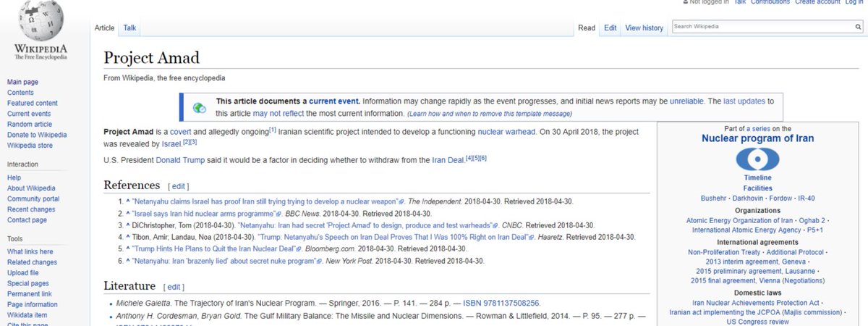Open the Timeline link in infobox
The width and height of the screenshot is (868, 326).
(x=757, y=177)
